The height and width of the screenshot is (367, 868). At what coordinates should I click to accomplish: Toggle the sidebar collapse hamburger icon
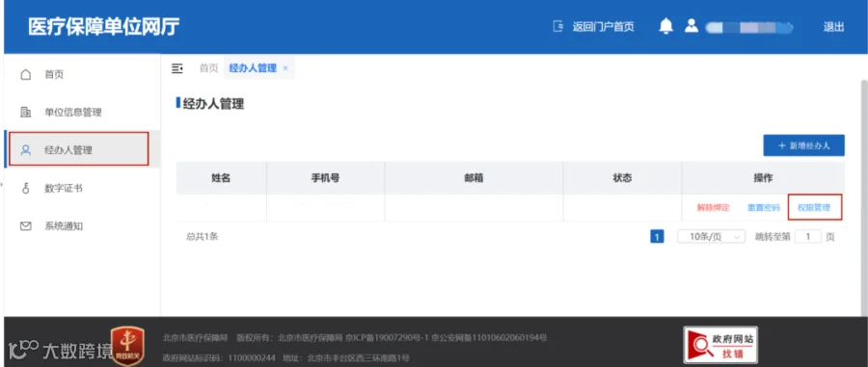177,68
